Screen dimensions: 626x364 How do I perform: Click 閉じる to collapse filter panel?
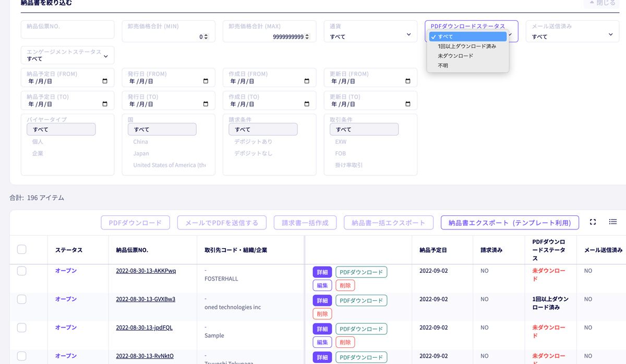pos(601,3)
